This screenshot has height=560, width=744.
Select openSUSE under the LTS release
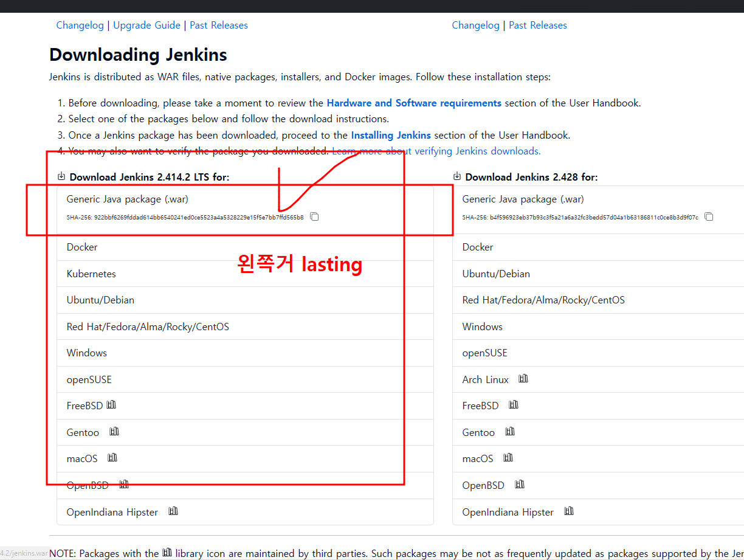[245, 379]
